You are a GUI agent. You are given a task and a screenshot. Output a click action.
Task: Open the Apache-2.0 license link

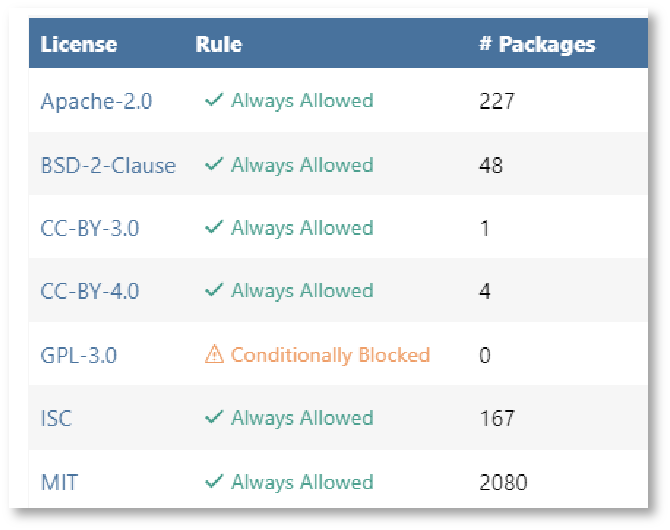coord(96,102)
